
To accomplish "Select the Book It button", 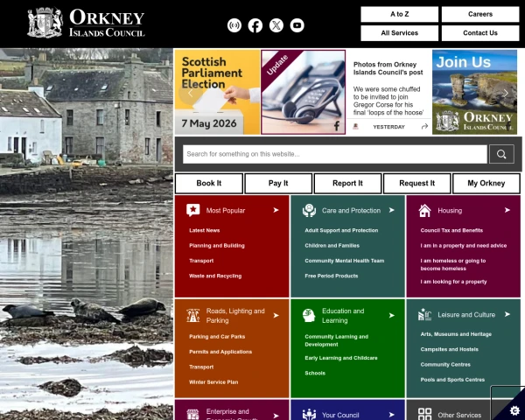I will (209, 183).
